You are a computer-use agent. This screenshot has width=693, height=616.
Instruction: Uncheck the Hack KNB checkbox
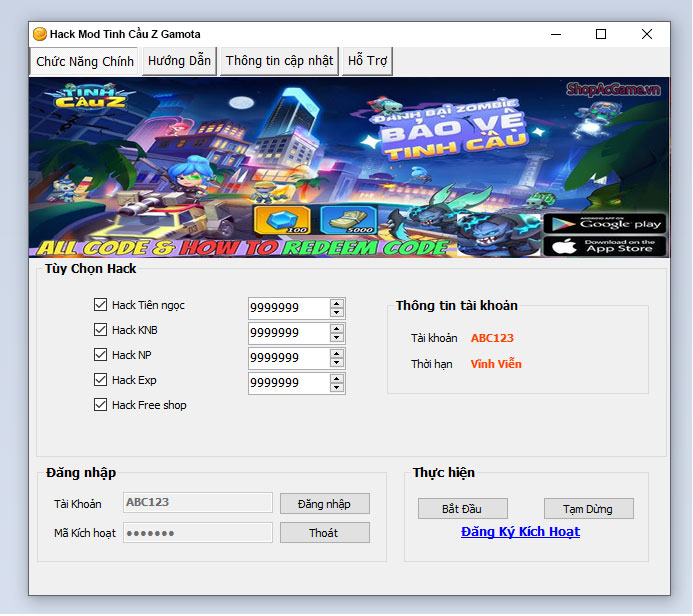point(100,330)
